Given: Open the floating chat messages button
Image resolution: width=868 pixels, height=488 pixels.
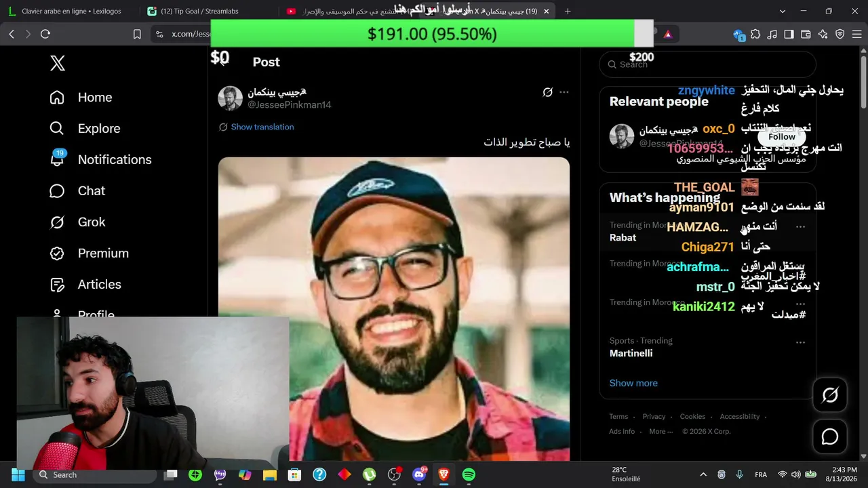Looking at the screenshot, I should [830, 437].
